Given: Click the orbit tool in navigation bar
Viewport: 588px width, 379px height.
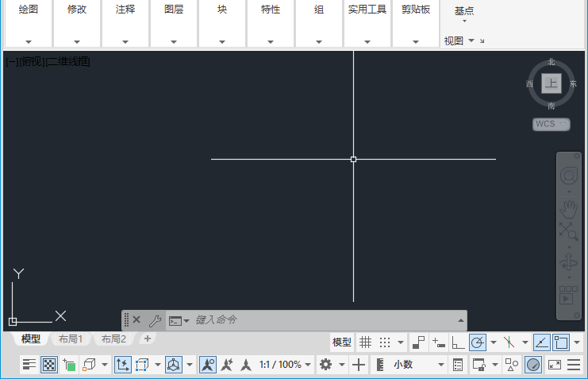Looking at the screenshot, I should (568, 262).
